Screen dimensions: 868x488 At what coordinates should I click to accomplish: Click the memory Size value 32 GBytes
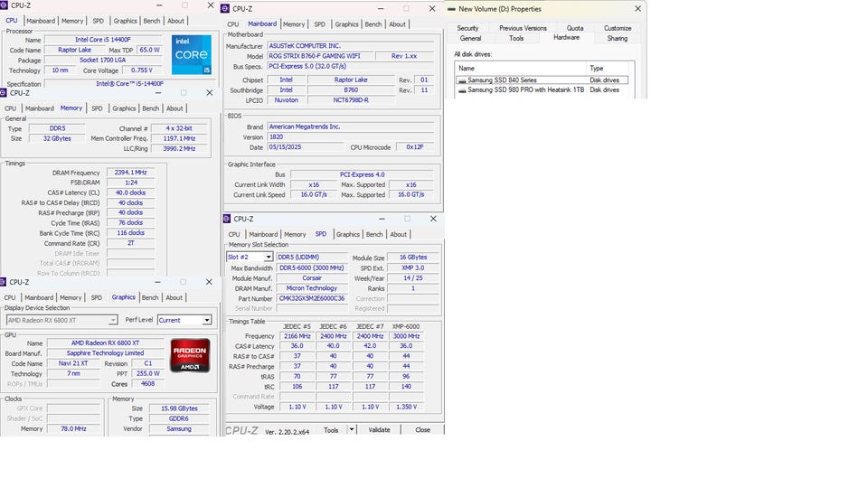57,138
